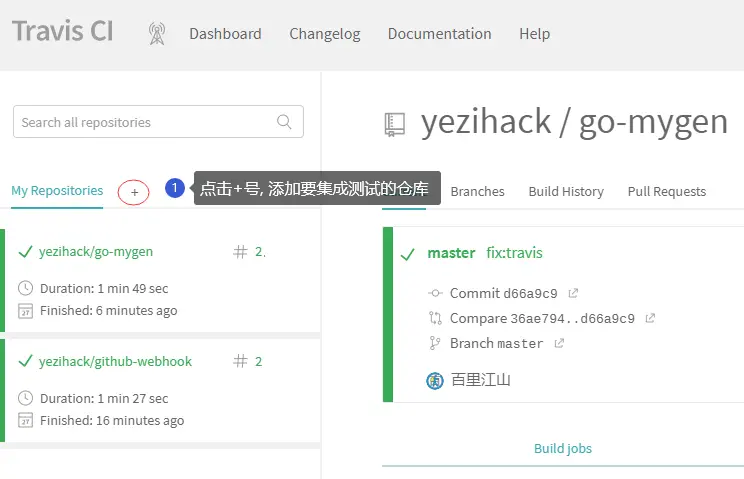Click the text Duration: 1 min 49 sec
This screenshot has height=479, width=744.
[104, 288]
